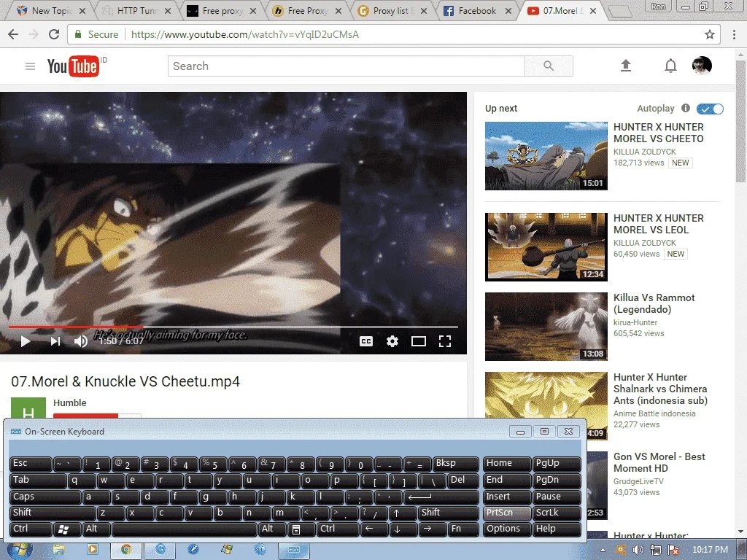This screenshot has height=560, width=747.
Task: Open the notifications bell
Action: (x=671, y=66)
